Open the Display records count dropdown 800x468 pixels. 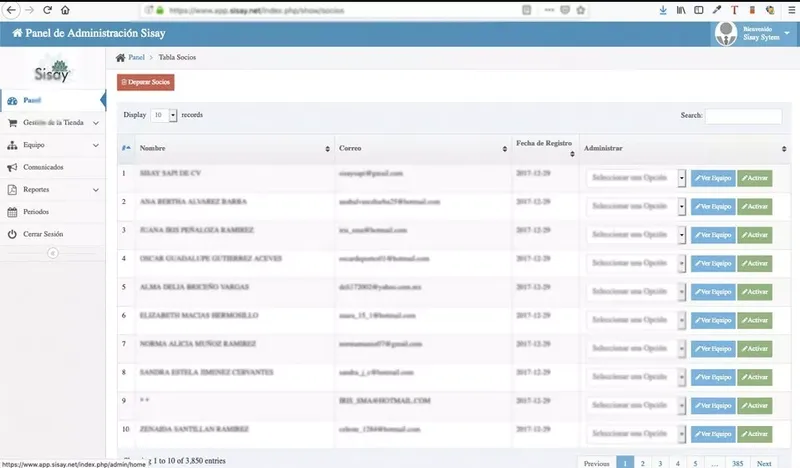164,115
